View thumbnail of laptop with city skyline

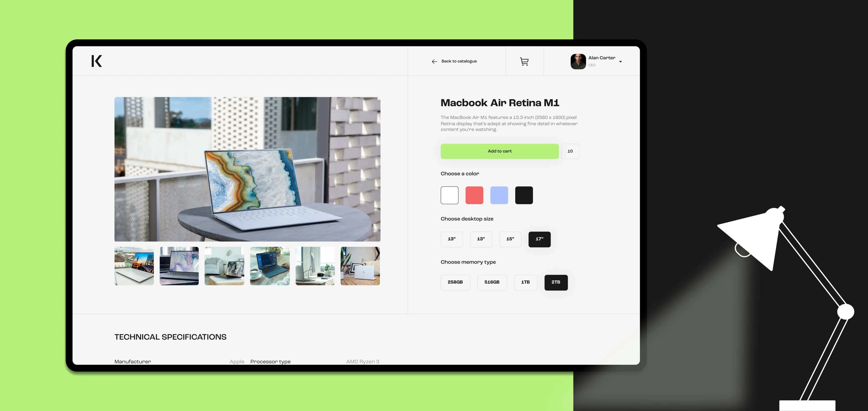134,266
